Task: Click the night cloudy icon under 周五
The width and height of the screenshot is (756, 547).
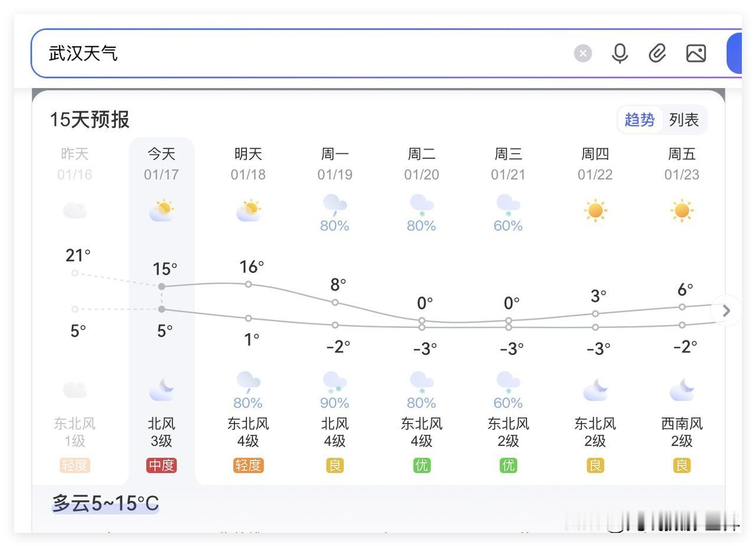Action: point(682,389)
